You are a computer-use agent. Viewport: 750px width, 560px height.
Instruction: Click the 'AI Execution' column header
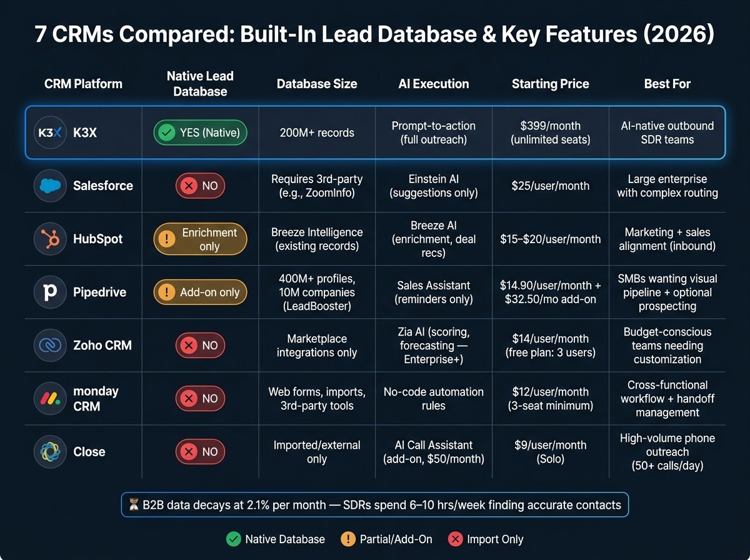(x=434, y=83)
